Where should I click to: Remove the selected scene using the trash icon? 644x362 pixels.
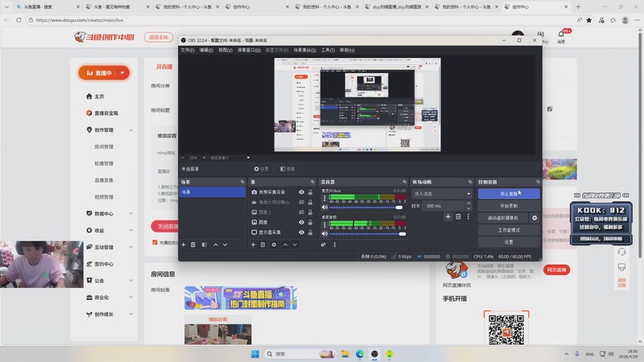coord(193,245)
